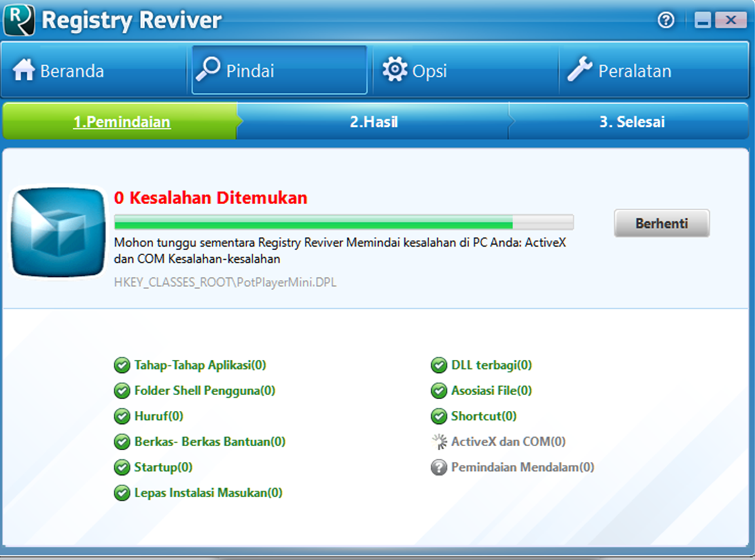Viewport: 755px width, 560px height.
Task: Click the Registry Reviver logo icon
Action: tap(19, 20)
